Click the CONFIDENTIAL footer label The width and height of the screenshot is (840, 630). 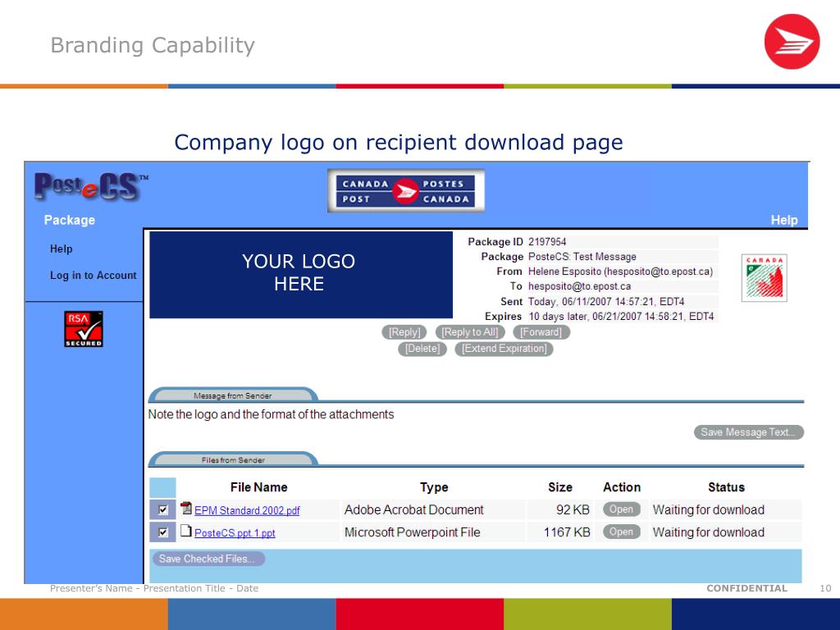(x=746, y=588)
